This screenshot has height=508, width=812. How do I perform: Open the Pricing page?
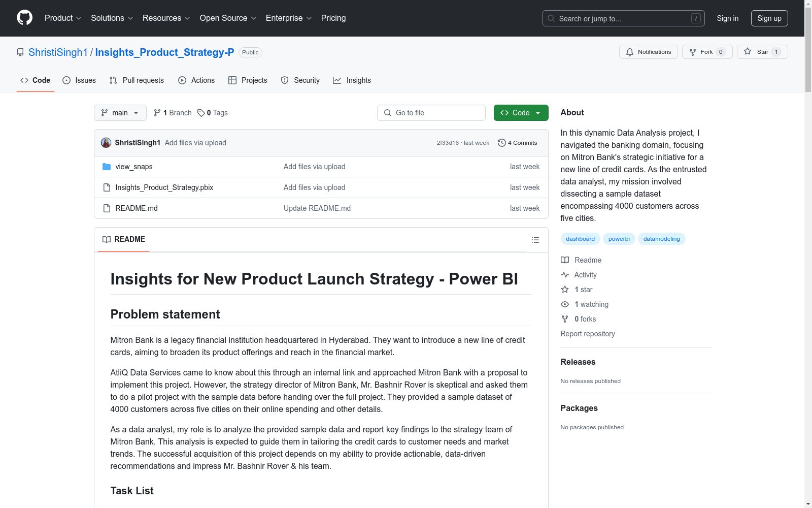click(x=333, y=18)
